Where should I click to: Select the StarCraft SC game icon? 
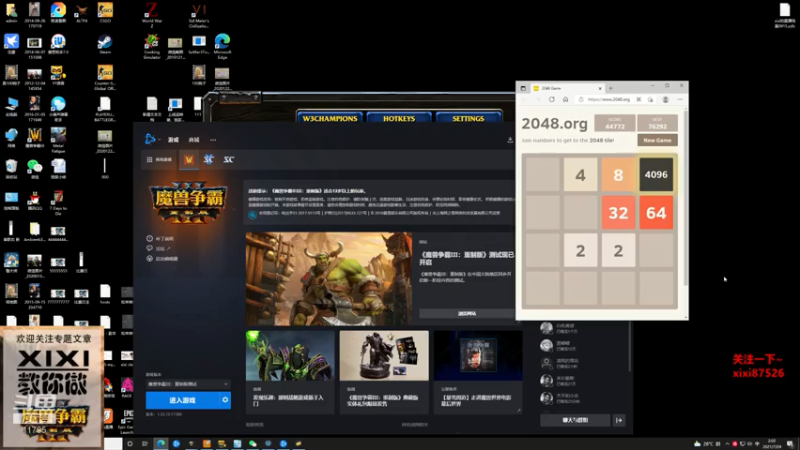(229, 160)
